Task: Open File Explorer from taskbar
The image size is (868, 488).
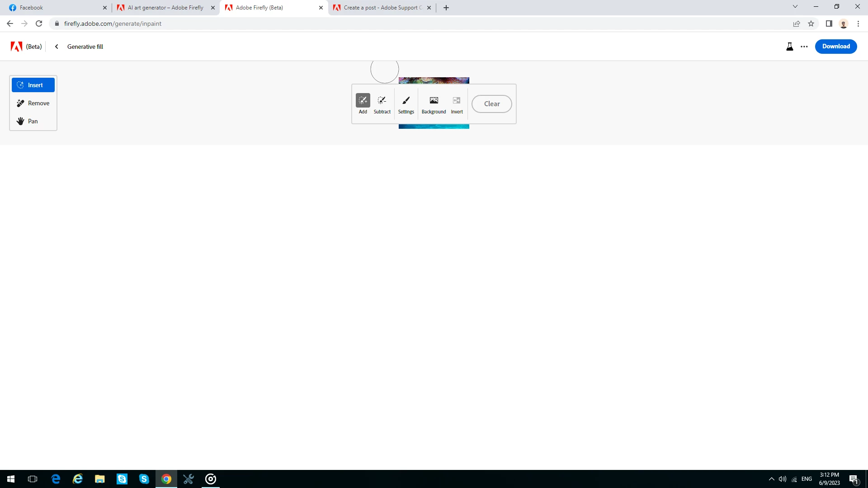Action: pos(100,479)
